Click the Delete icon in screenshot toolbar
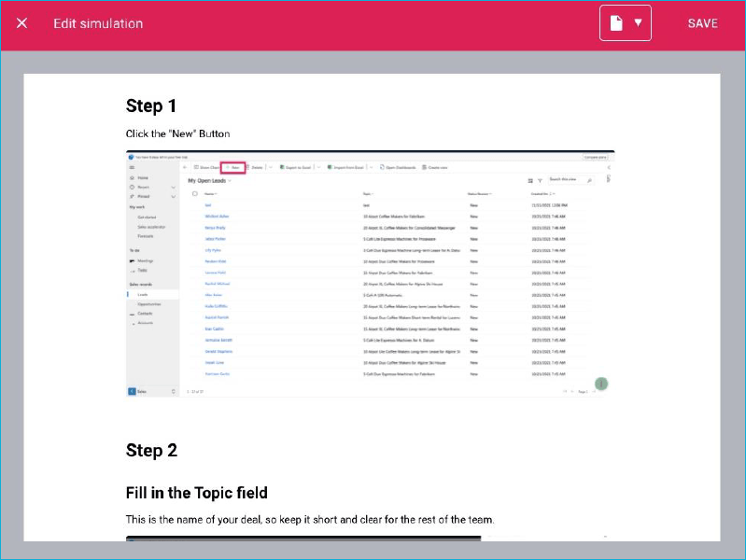746x560 pixels. point(247,167)
